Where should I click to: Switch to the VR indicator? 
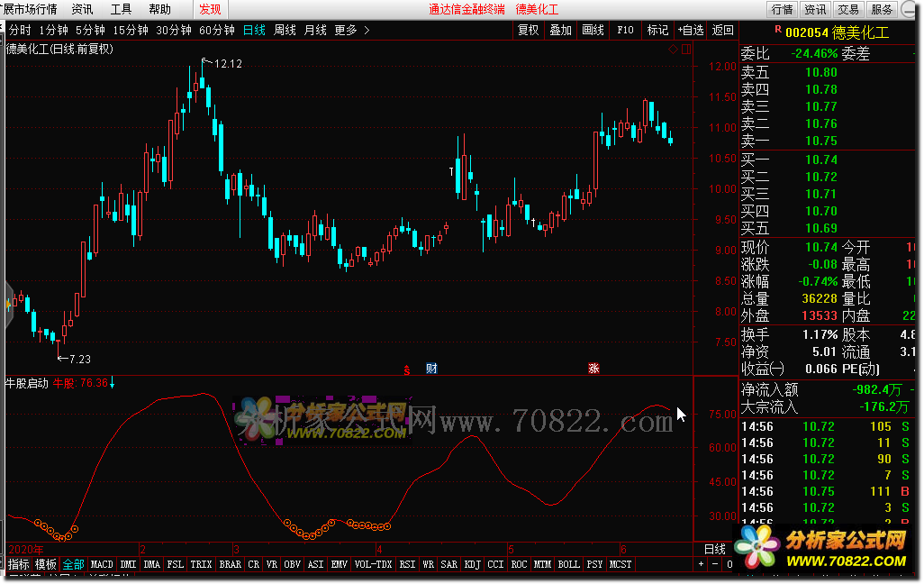point(272,564)
